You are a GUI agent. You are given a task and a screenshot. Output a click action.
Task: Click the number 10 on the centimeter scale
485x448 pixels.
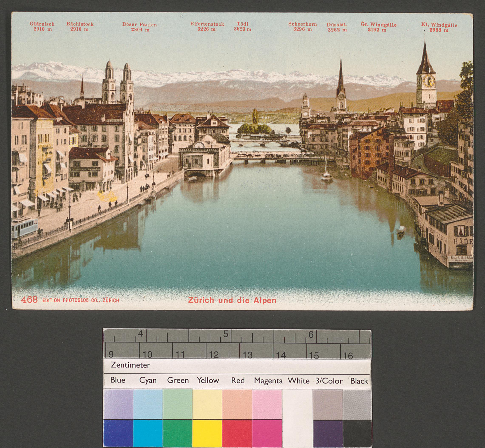point(147,354)
